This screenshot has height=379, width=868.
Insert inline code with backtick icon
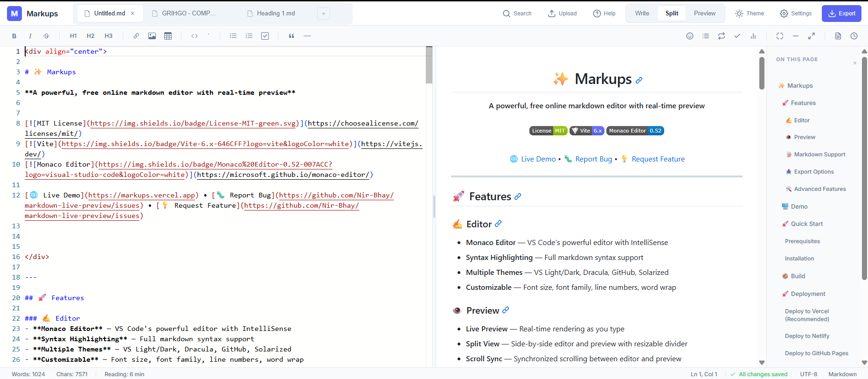(208, 36)
